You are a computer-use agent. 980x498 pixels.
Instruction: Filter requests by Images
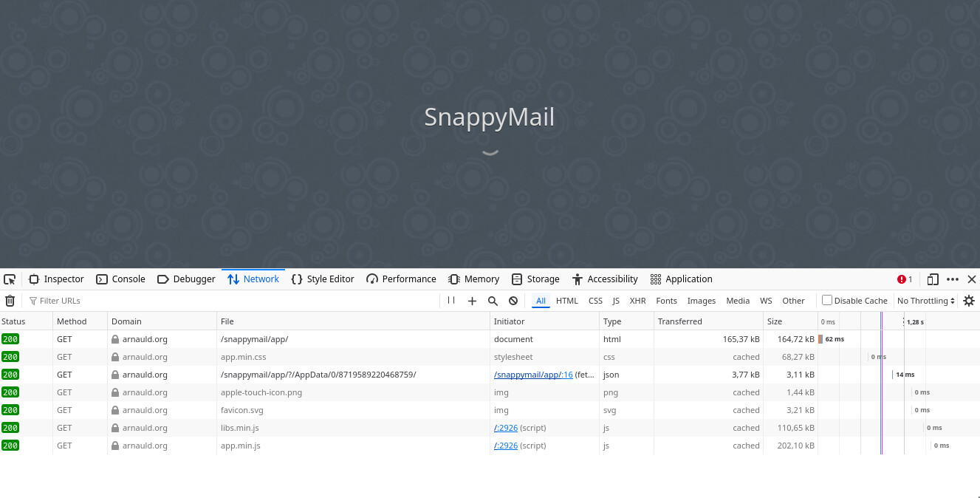pyautogui.click(x=702, y=301)
